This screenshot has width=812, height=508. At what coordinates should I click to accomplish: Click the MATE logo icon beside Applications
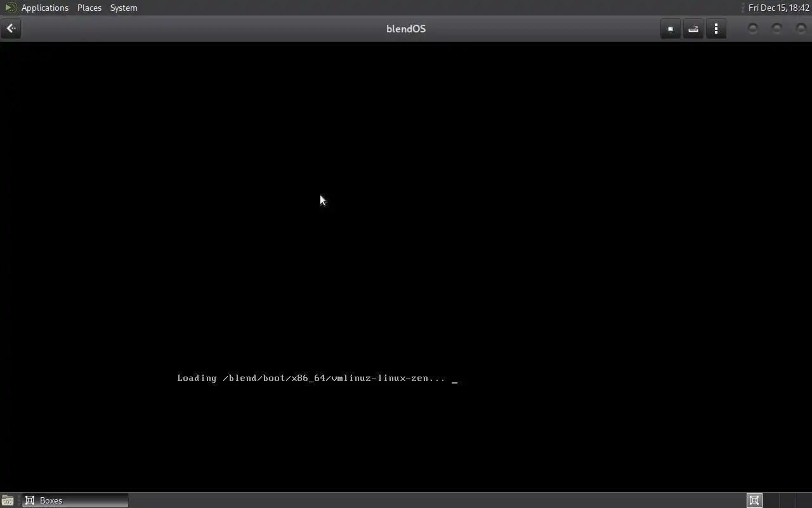pos(10,8)
